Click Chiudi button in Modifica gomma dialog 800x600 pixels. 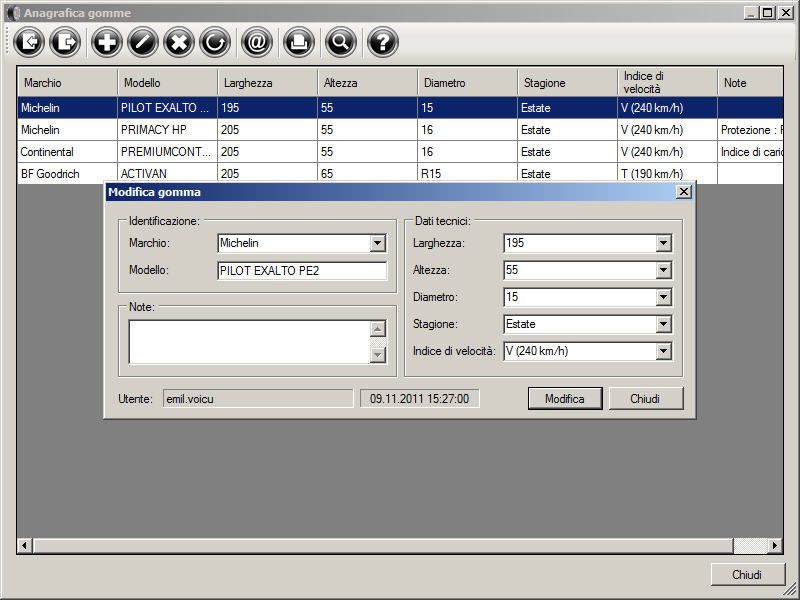pos(645,398)
